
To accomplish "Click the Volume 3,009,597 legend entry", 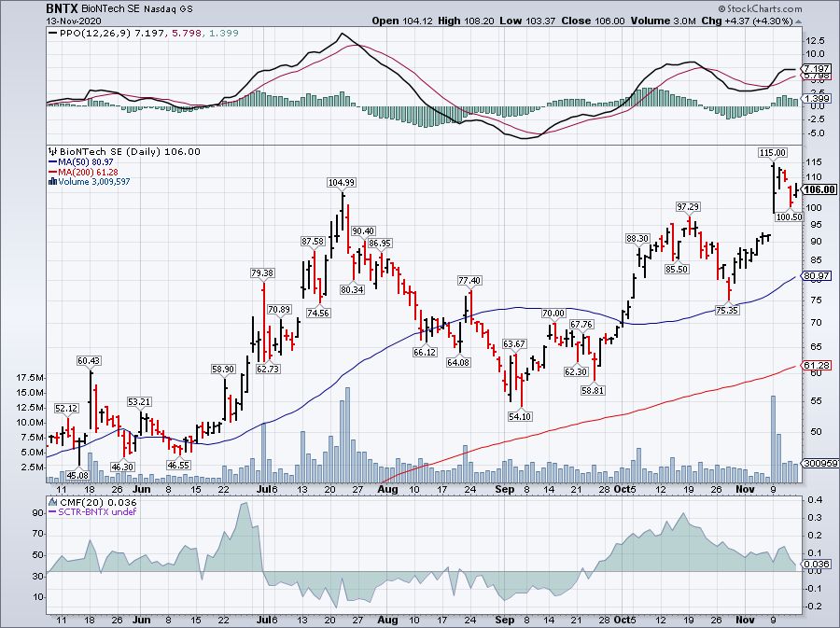I will point(93,181).
